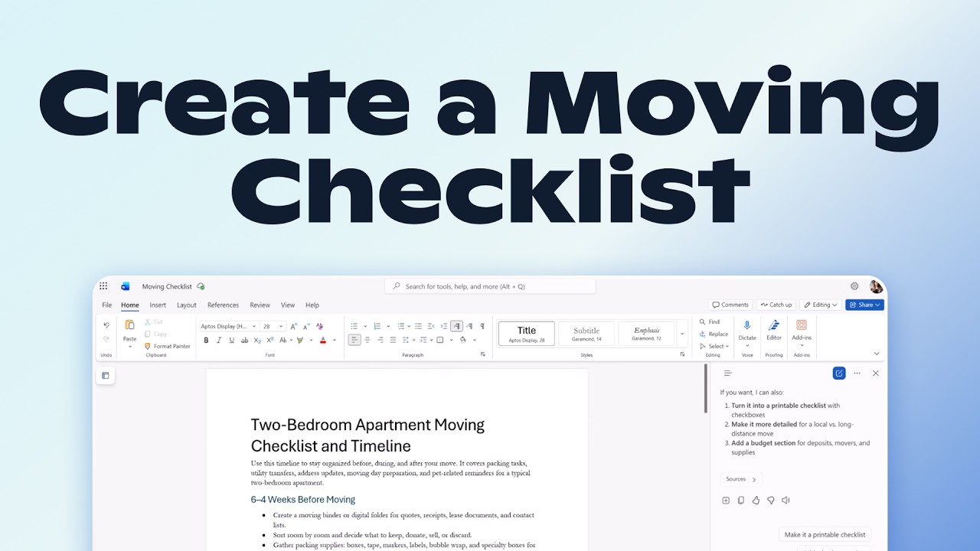980x551 pixels.
Task: Open the Editor proofing tool
Action: point(774,330)
